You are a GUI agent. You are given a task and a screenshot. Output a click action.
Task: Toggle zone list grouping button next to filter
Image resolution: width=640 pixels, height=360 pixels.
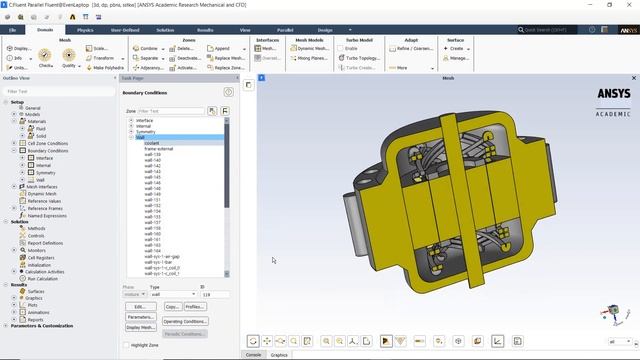212,111
